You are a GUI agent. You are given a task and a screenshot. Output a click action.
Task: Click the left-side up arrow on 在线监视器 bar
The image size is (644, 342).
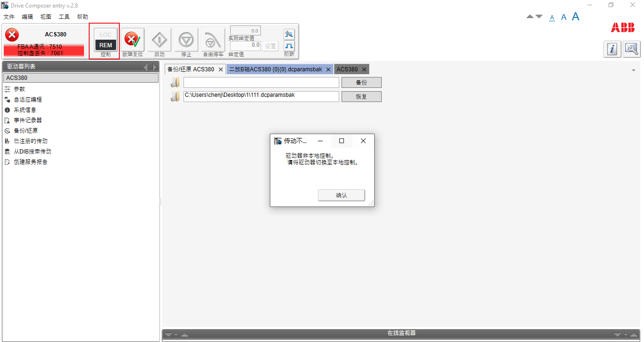tap(185, 334)
